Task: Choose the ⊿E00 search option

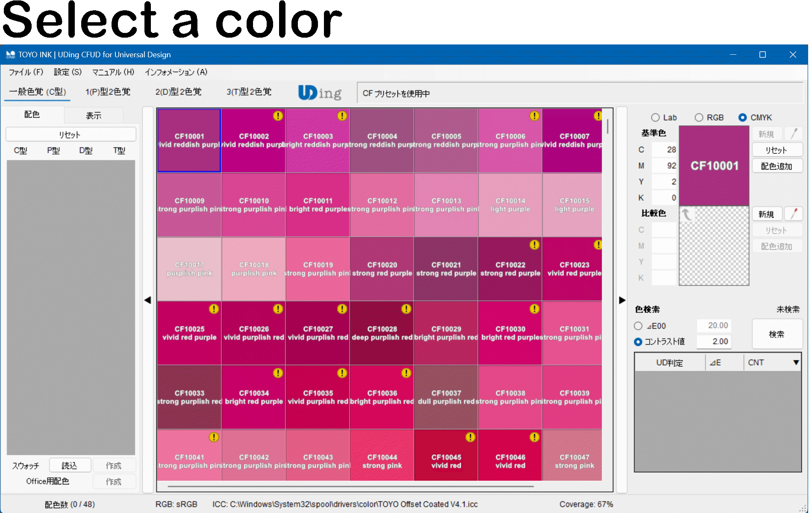Action: point(638,326)
